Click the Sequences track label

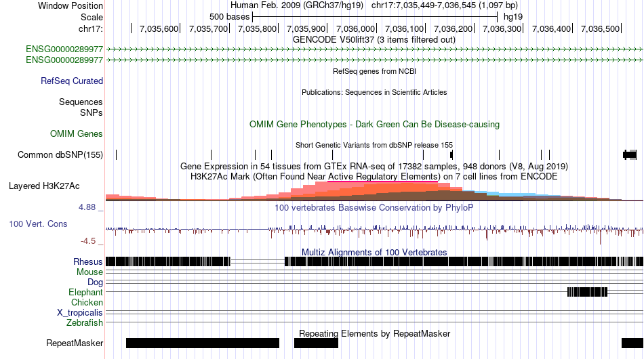[x=81, y=102]
